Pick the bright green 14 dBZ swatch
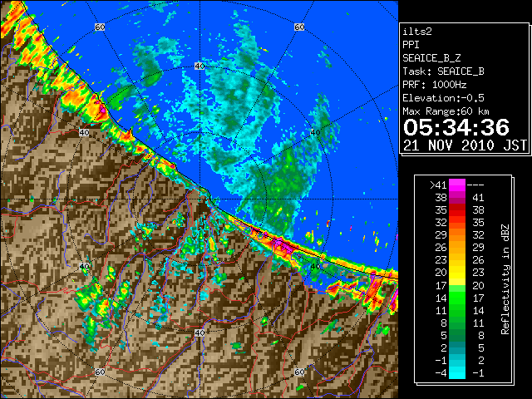The width and height of the screenshot is (532, 399). coord(457,298)
